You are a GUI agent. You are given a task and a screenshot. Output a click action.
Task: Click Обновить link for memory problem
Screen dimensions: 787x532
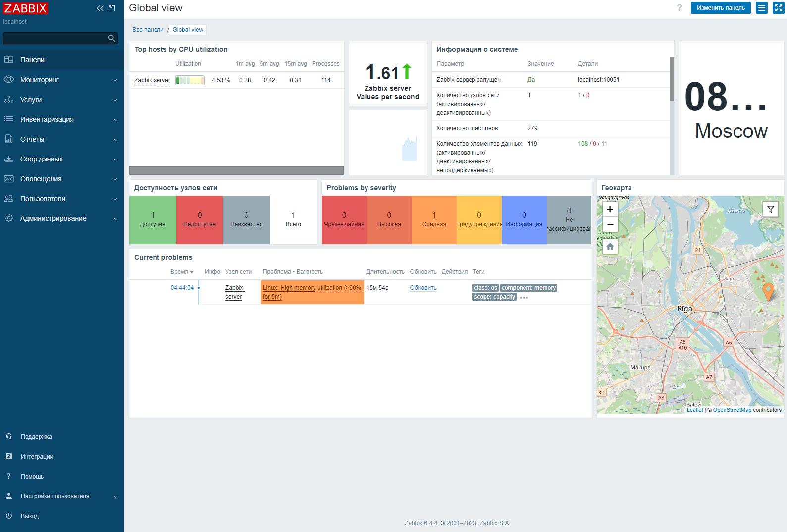[x=423, y=288]
